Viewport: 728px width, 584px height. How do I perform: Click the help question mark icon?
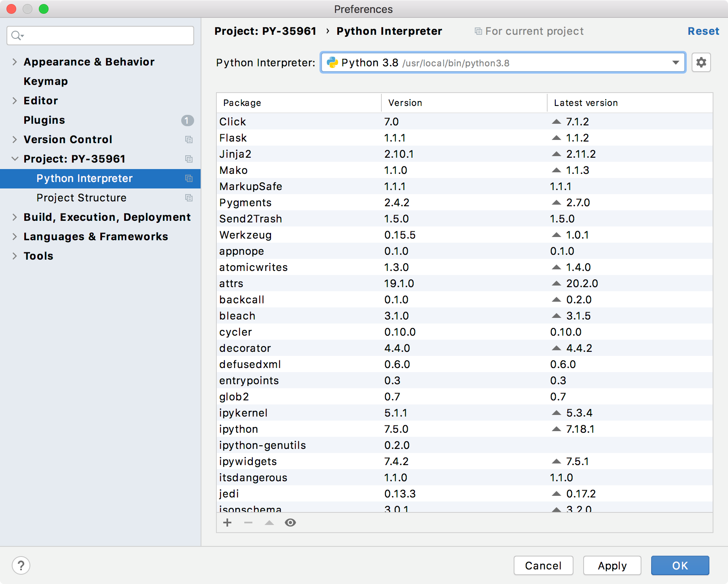[x=21, y=565]
